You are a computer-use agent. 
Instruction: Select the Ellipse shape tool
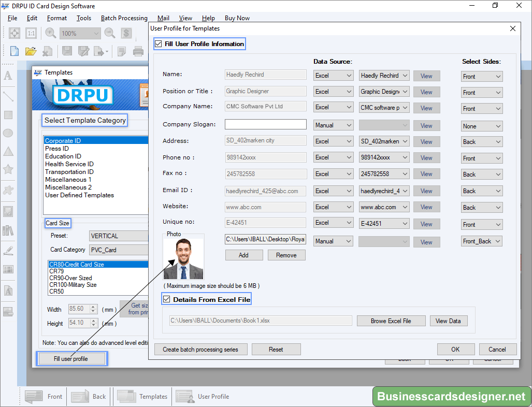(x=8, y=133)
